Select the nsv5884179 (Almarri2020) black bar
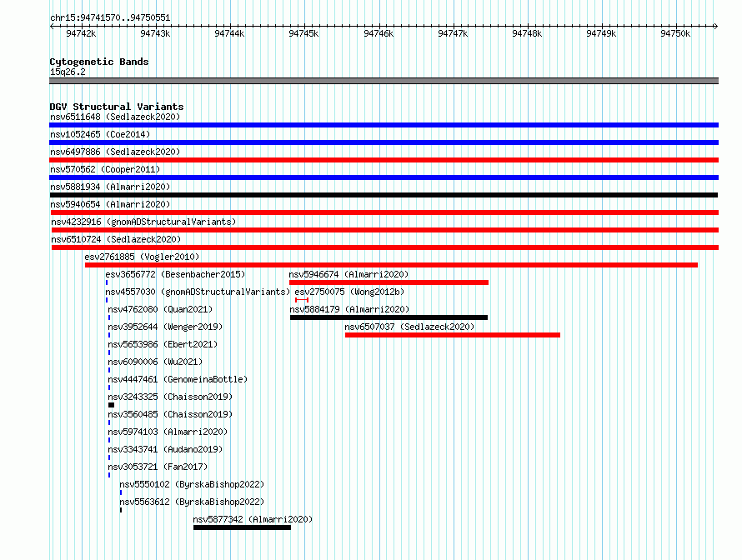 tap(389, 317)
